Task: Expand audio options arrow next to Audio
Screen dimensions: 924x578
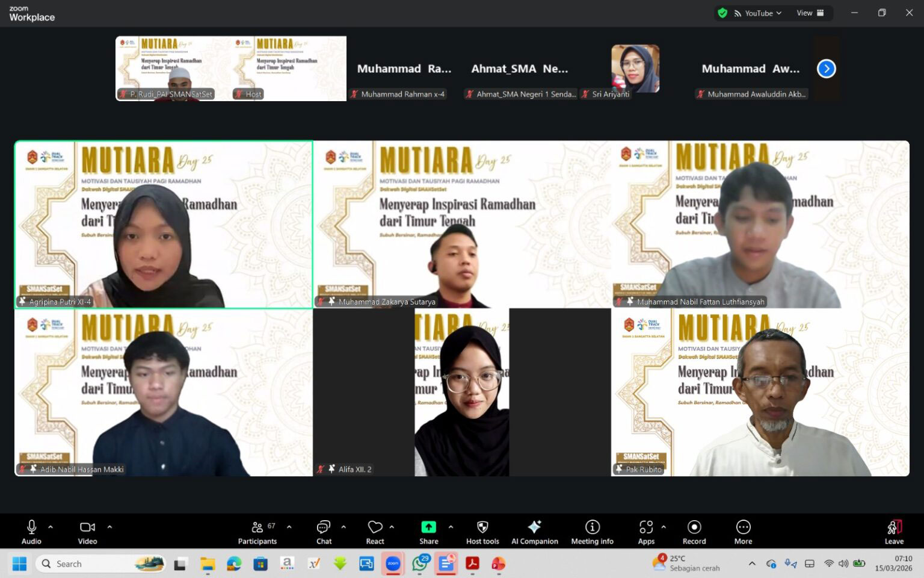Action: click(x=51, y=527)
